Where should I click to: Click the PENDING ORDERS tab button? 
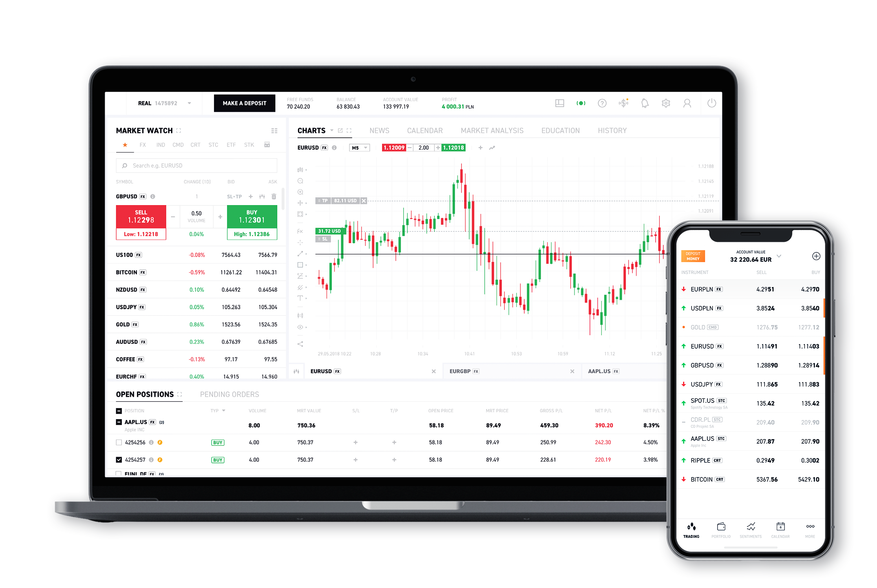pyautogui.click(x=230, y=395)
